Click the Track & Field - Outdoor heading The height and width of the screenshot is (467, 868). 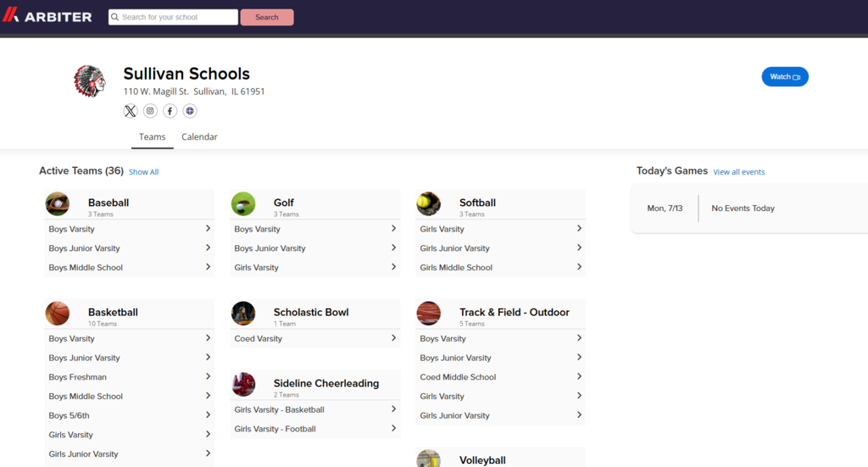click(515, 312)
